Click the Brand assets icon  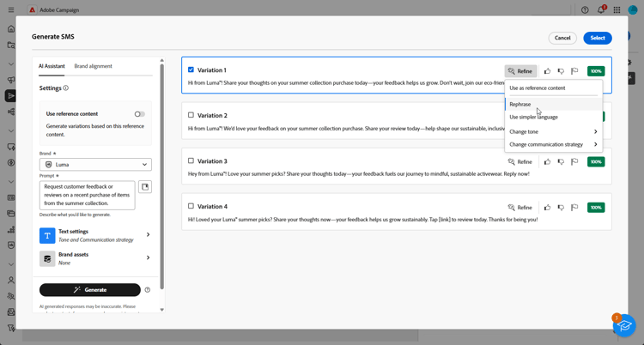[47, 259]
